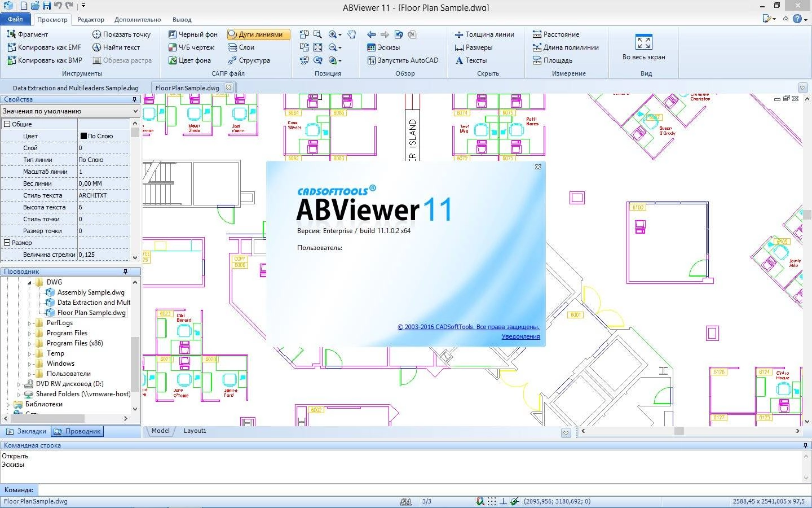Click the Undo arrow in quick access

58,6
